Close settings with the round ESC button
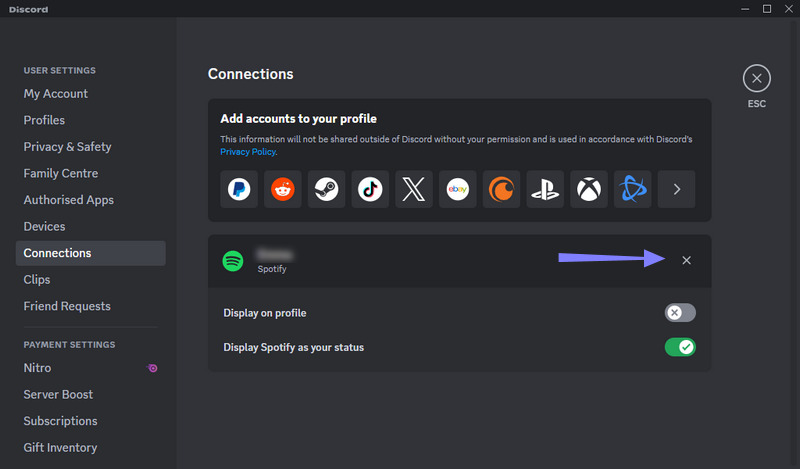Image resolution: width=800 pixels, height=469 pixels. click(757, 79)
